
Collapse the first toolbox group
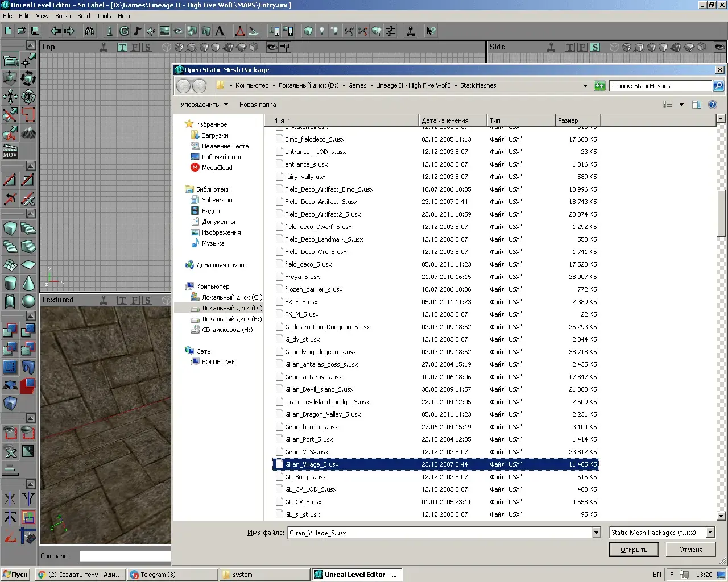click(31, 45)
